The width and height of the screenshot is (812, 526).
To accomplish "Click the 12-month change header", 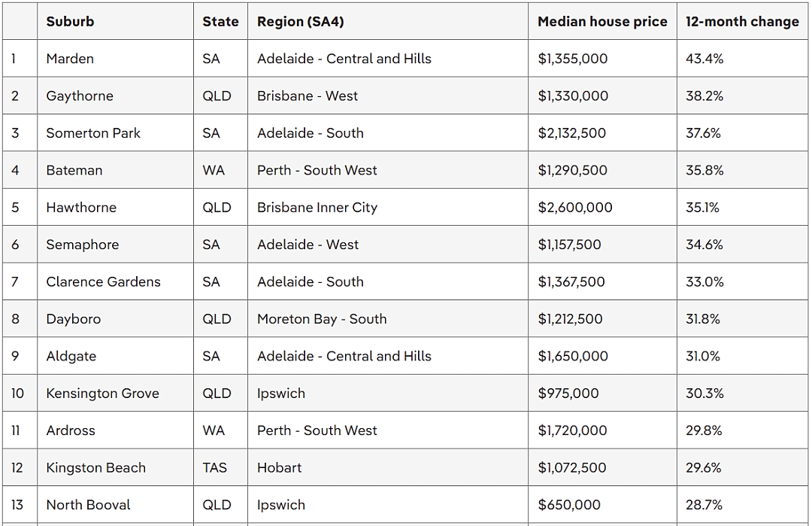I will point(742,21).
